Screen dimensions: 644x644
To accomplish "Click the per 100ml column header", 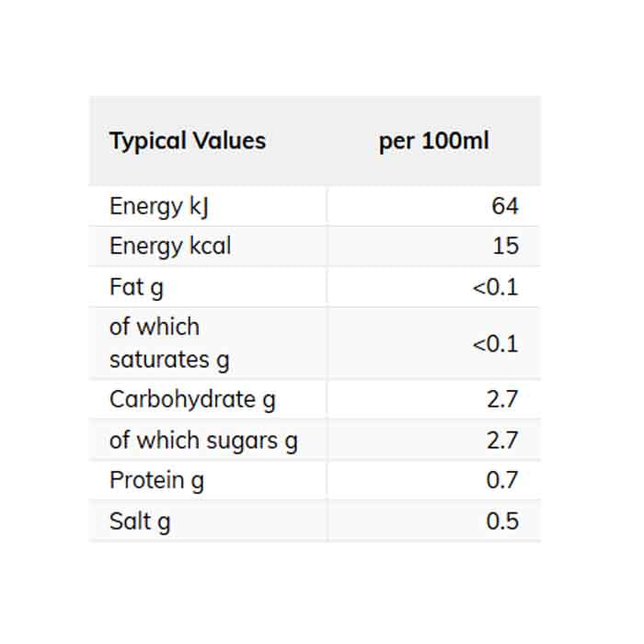I will (x=433, y=141).
